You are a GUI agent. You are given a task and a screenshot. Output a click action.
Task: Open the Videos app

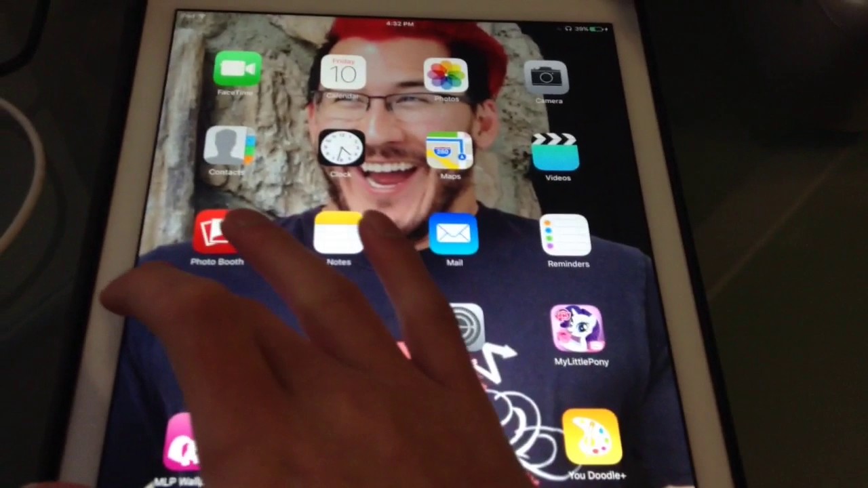(x=556, y=152)
